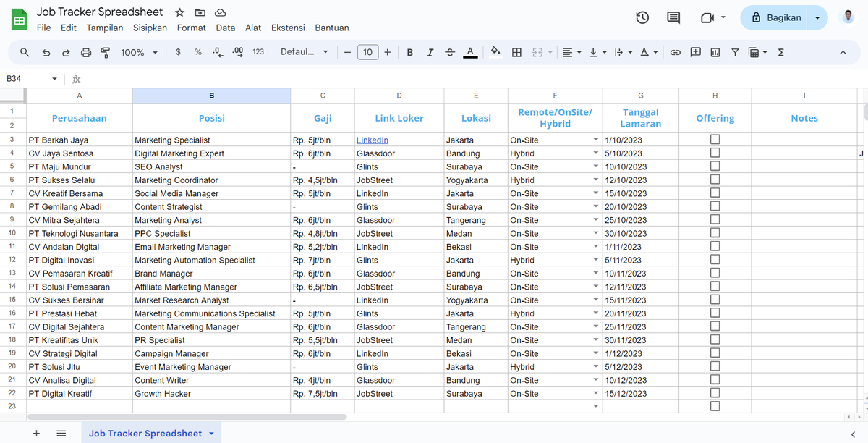Click the Bagikan share button
868x443 pixels.
pos(775,17)
